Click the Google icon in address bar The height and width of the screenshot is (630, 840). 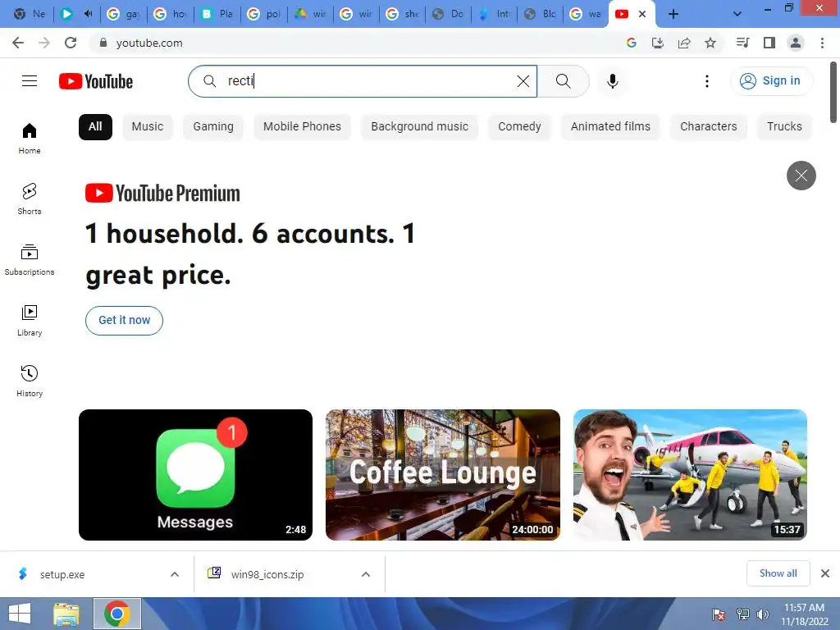[x=632, y=43]
